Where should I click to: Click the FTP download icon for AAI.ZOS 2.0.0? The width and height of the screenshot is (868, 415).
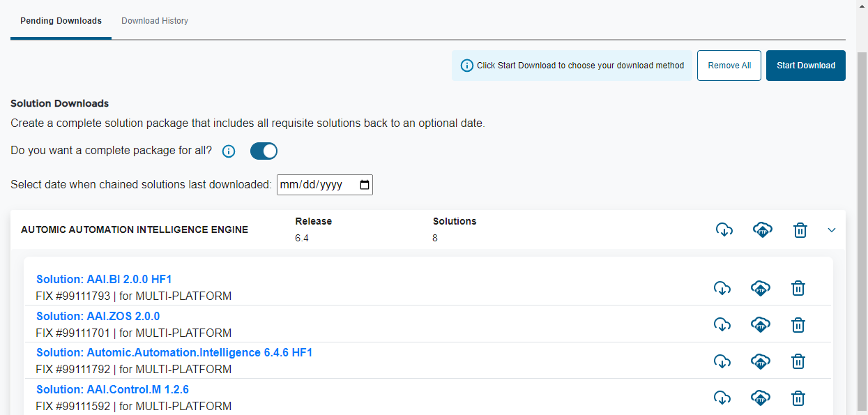point(760,324)
